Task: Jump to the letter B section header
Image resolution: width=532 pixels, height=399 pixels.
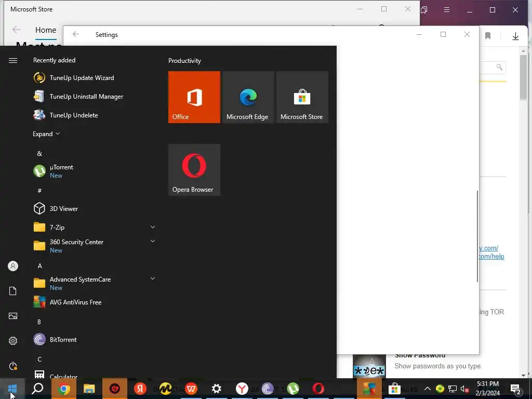Action: pos(39,322)
